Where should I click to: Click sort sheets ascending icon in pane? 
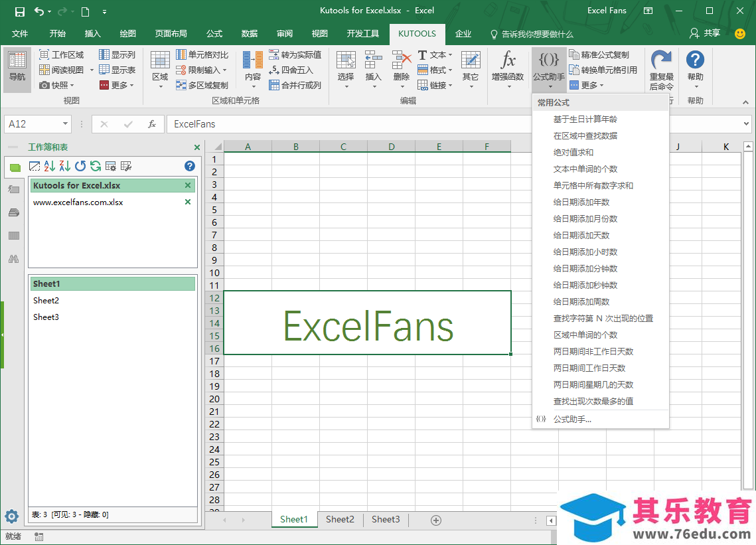click(49, 167)
